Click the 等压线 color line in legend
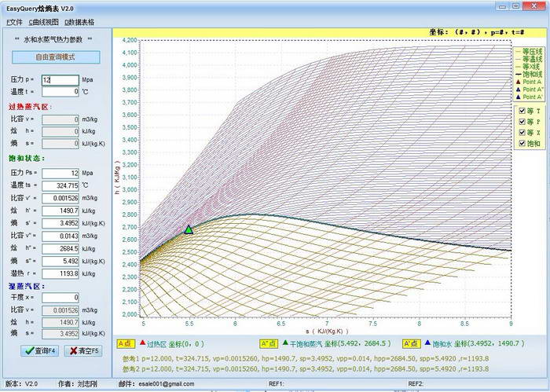 [x=517, y=49]
